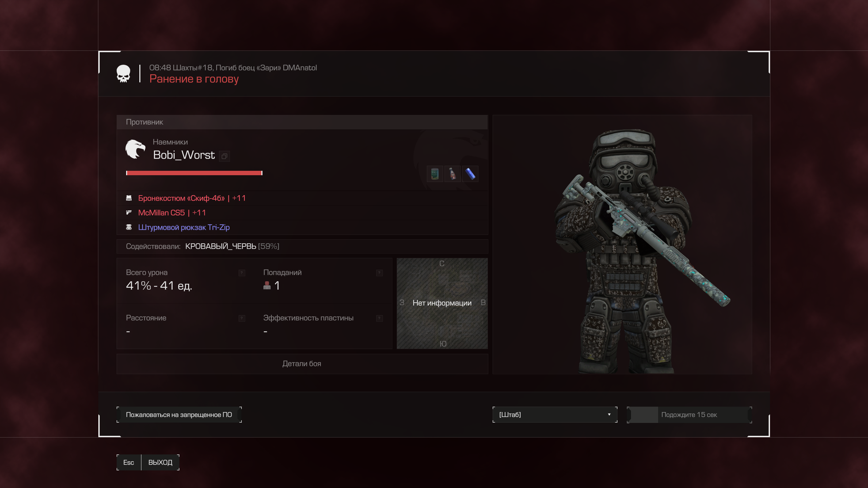Click the Ранение в голову heading
The image size is (868, 488).
(194, 79)
